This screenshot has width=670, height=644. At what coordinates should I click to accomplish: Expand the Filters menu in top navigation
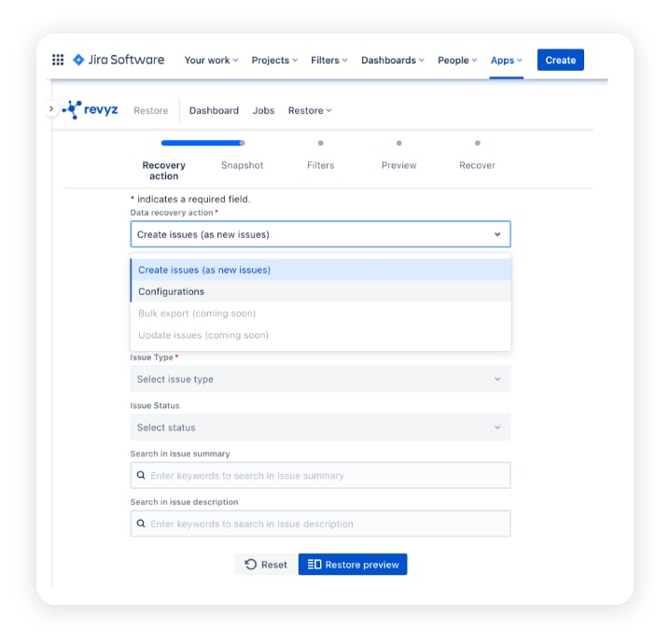point(328,60)
